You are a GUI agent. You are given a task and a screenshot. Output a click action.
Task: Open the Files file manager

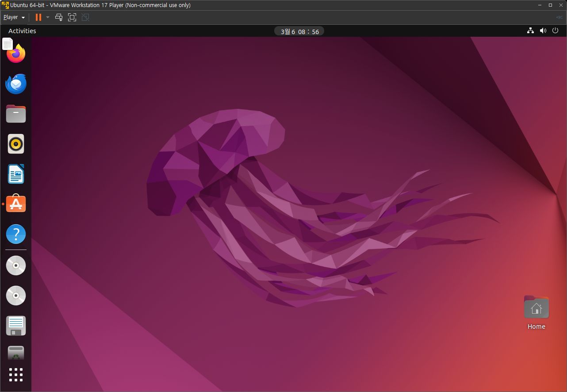pos(15,114)
